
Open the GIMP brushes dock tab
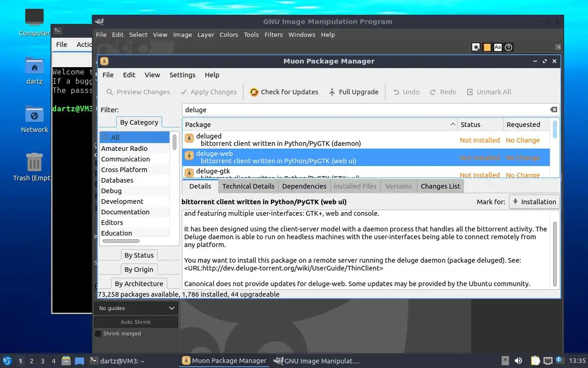pos(476,47)
